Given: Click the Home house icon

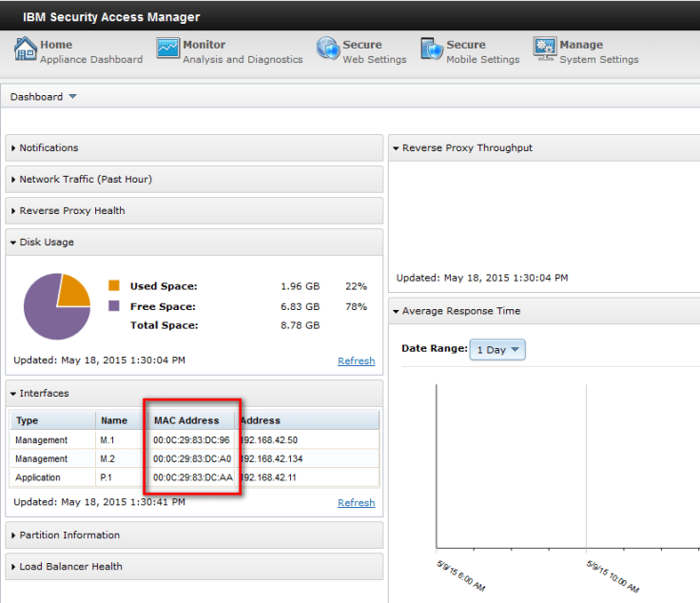Looking at the screenshot, I should [26, 49].
